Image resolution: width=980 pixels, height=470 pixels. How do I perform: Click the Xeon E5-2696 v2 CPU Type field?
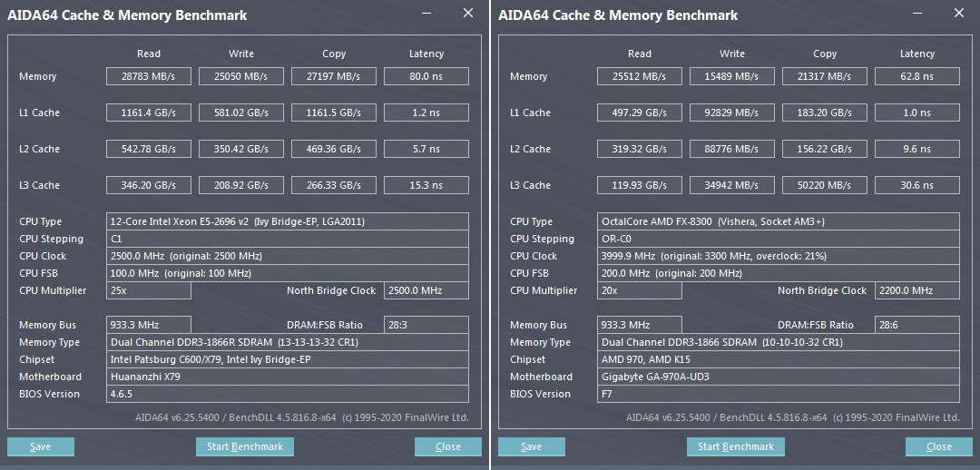(288, 221)
